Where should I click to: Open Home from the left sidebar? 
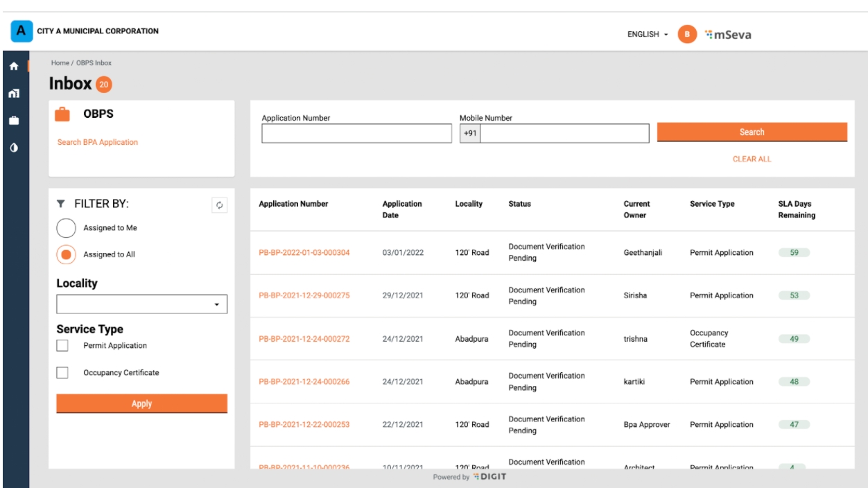pos(14,67)
